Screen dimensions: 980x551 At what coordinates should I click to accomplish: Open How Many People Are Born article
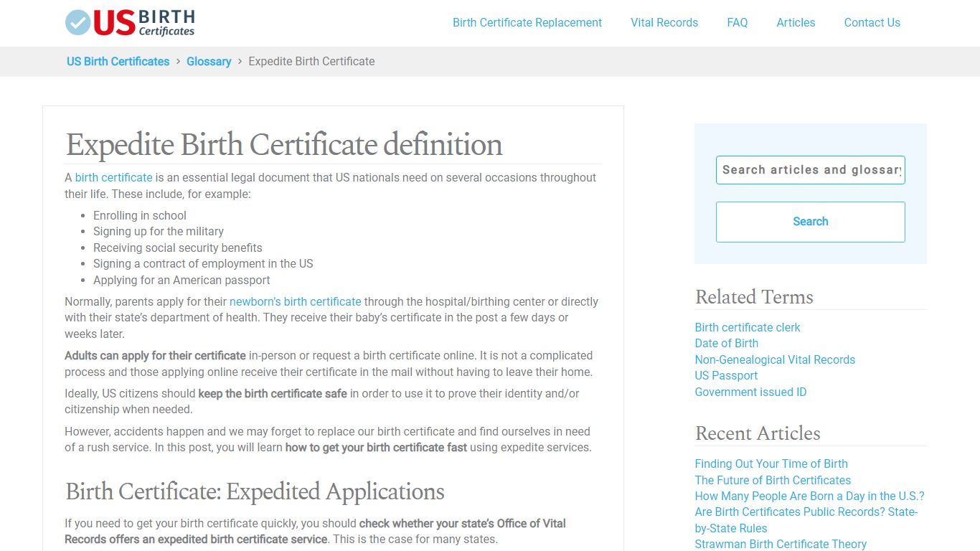click(809, 496)
